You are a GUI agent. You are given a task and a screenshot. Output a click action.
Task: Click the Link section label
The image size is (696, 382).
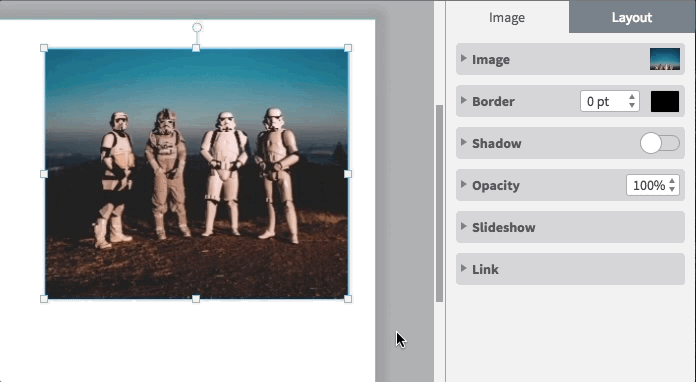(x=485, y=269)
